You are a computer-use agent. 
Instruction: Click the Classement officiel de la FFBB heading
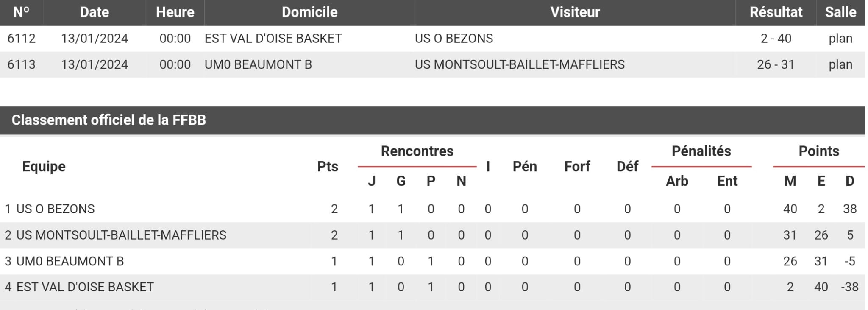(108, 120)
